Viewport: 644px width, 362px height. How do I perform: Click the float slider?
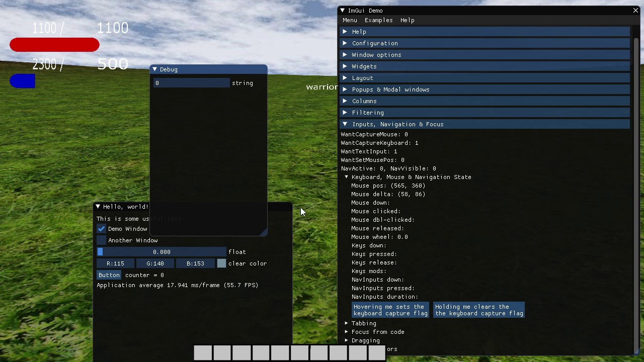(x=162, y=252)
